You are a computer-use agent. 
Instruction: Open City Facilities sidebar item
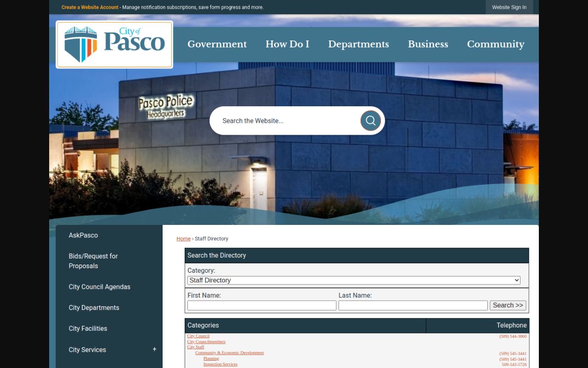click(88, 328)
